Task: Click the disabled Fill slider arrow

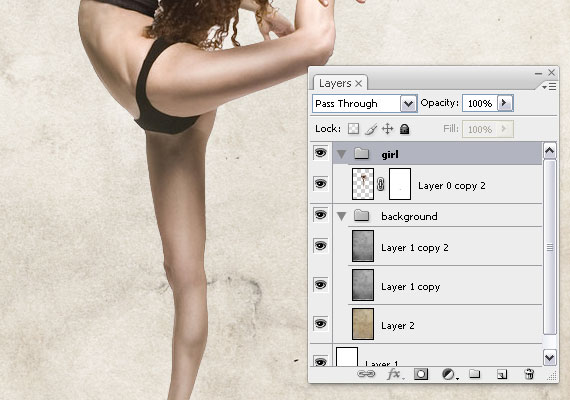Action: (505, 129)
